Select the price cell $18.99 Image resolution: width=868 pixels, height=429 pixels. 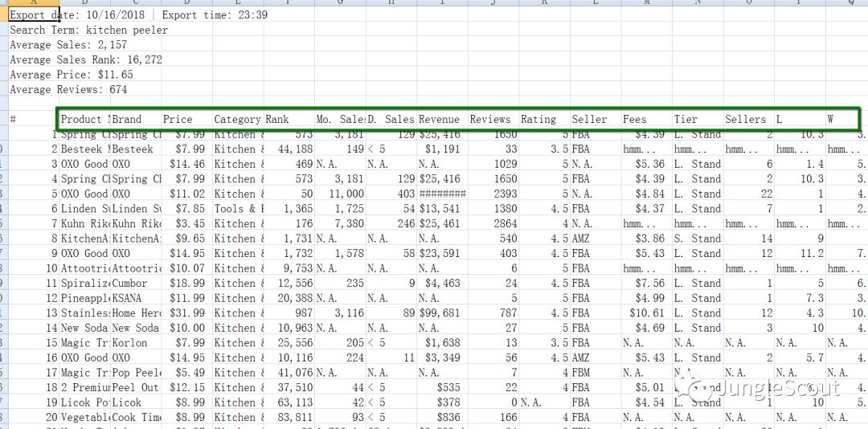pos(186,284)
